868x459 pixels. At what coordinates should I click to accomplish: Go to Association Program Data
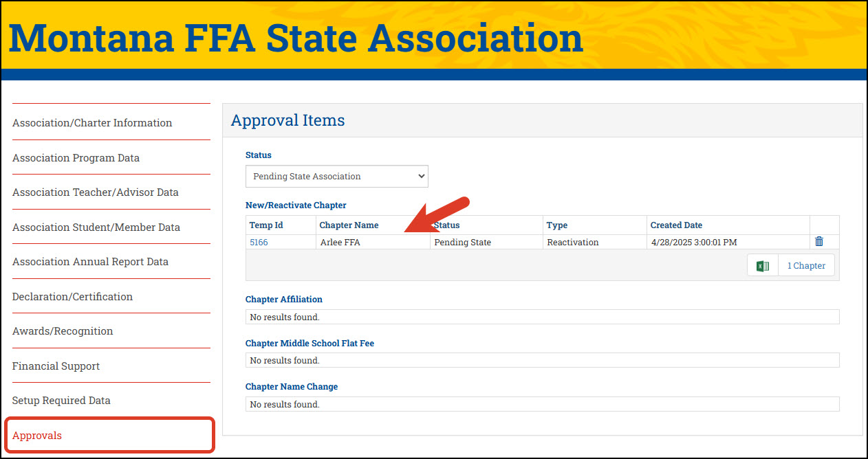tap(76, 158)
